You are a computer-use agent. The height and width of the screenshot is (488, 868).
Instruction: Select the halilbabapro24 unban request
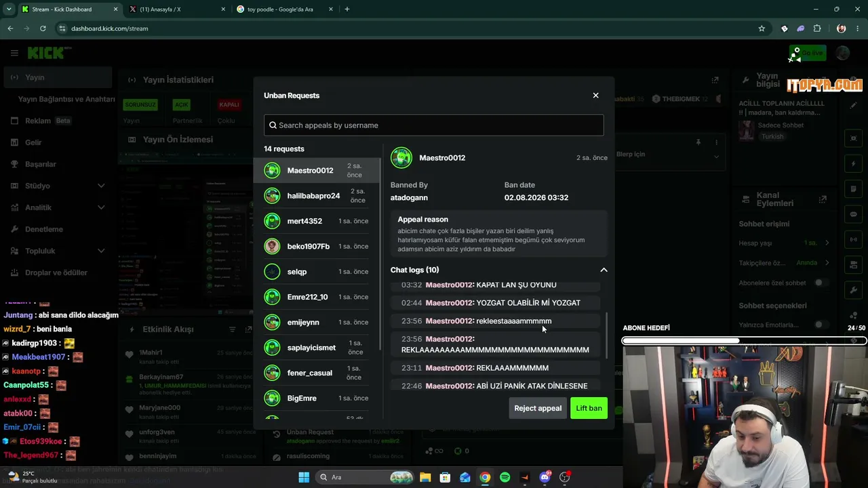coord(317,196)
